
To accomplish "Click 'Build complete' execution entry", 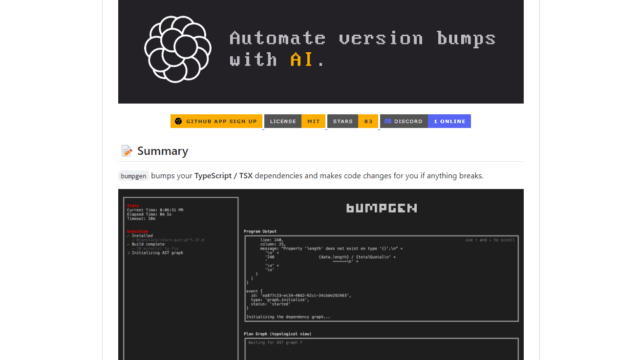I will [x=148, y=244].
